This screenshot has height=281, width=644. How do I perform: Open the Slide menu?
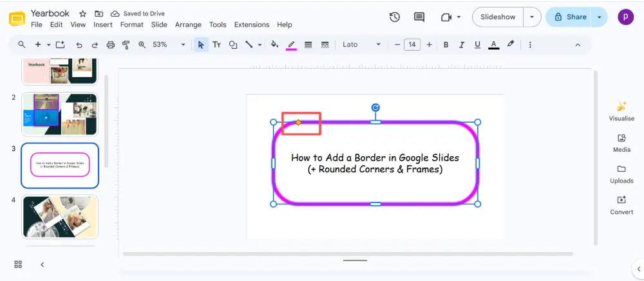coord(159,24)
